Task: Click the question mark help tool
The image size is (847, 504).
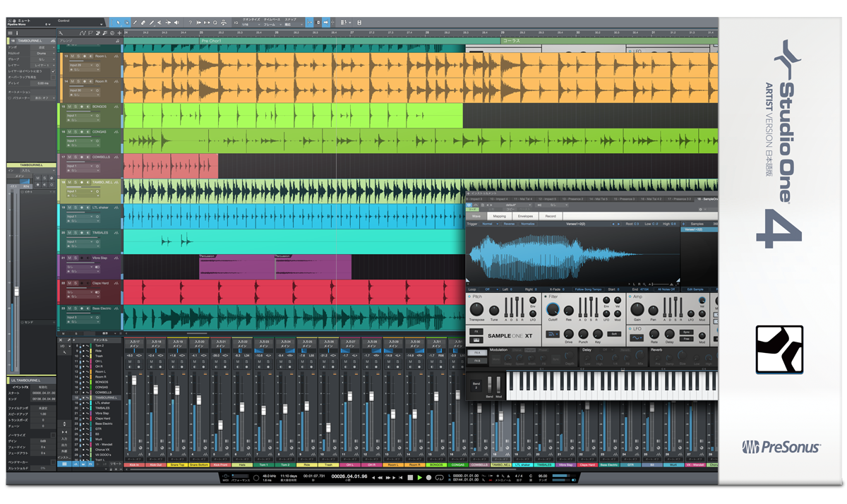Action: pos(191,22)
